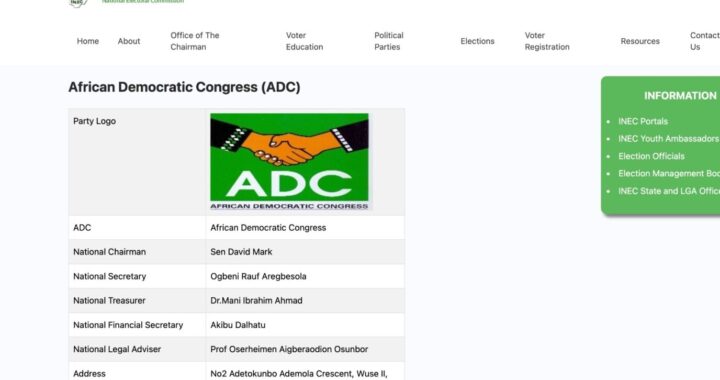The width and height of the screenshot is (720, 380).
Task: Visit the Contact Us page
Action: (704, 41)
